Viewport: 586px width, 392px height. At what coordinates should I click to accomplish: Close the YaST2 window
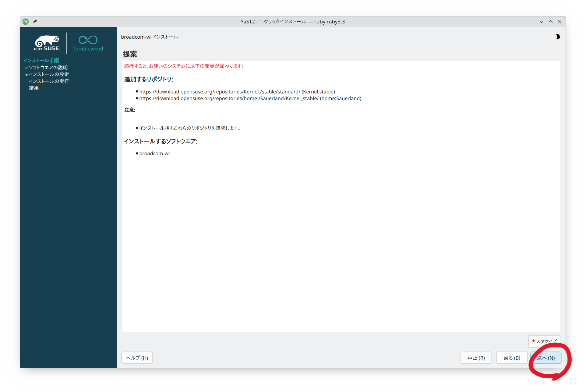(x=560, y=22)
